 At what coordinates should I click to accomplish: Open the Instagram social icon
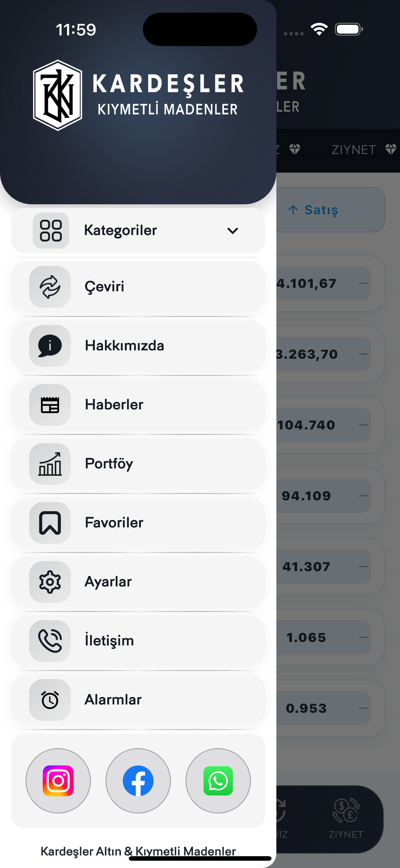click(58, 781)
